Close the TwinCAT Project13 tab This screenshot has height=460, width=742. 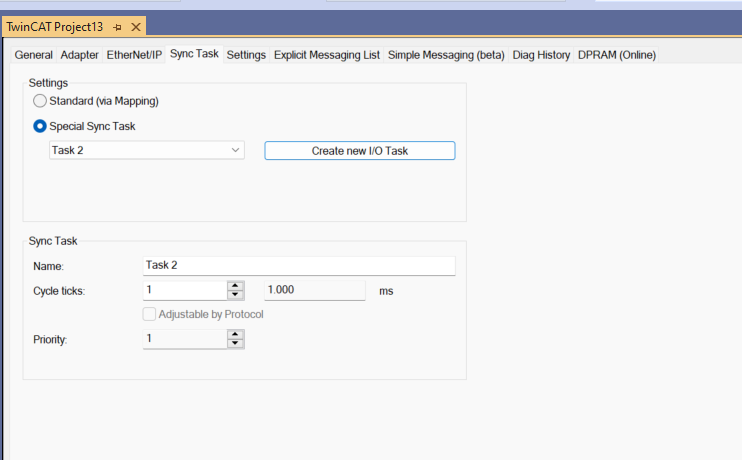coord(136,27)
